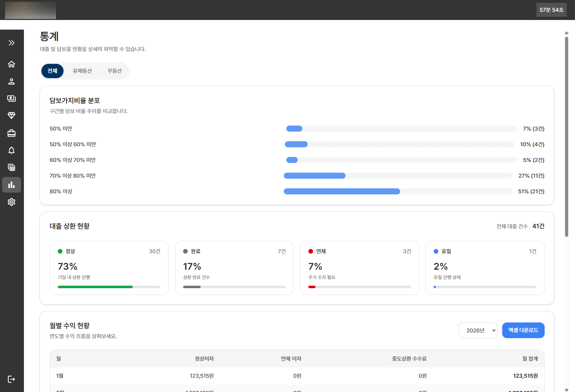Open notifications bell icon

11,150
